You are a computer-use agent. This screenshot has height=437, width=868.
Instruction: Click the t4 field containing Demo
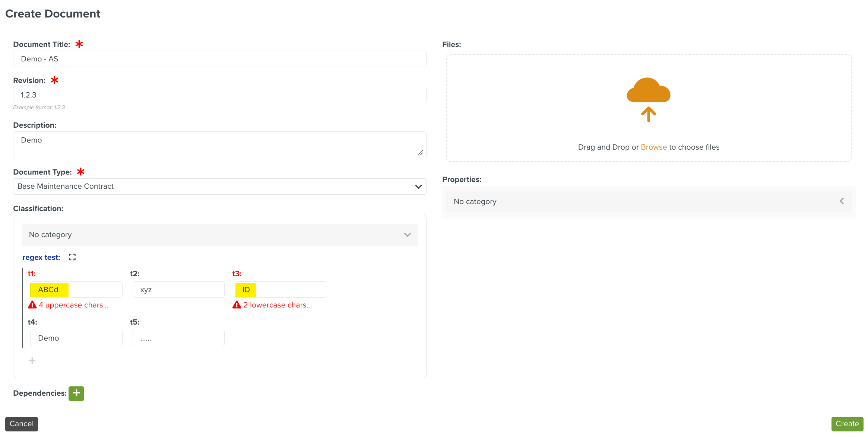click(x=76, y=338)
